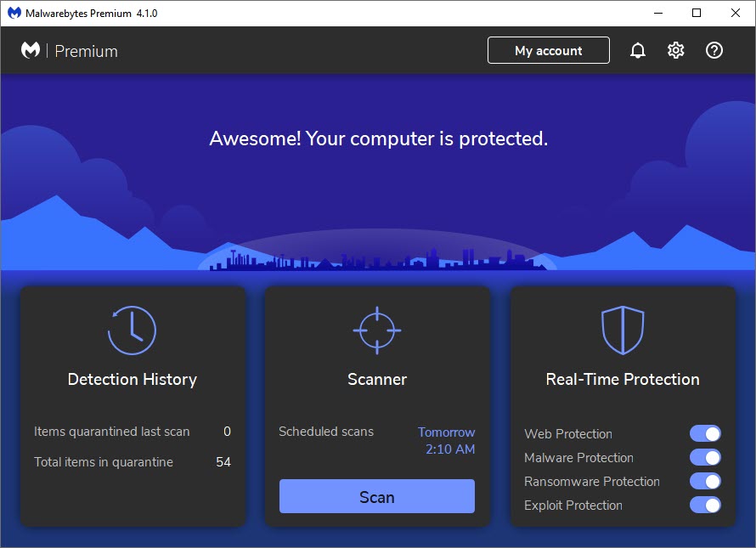The width and height of the screenshot is (756, 548).
Task: Open the Detection History heading
Action: (x=133, y=379)
